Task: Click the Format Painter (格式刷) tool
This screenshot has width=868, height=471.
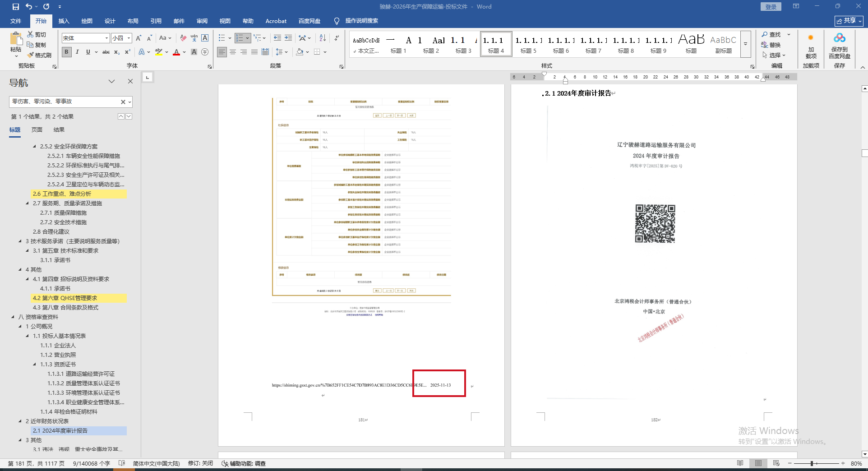Action: 39,55
